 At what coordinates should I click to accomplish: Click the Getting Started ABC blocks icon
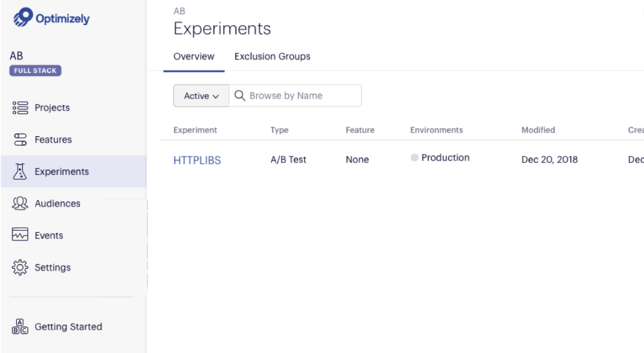[20, 327]
